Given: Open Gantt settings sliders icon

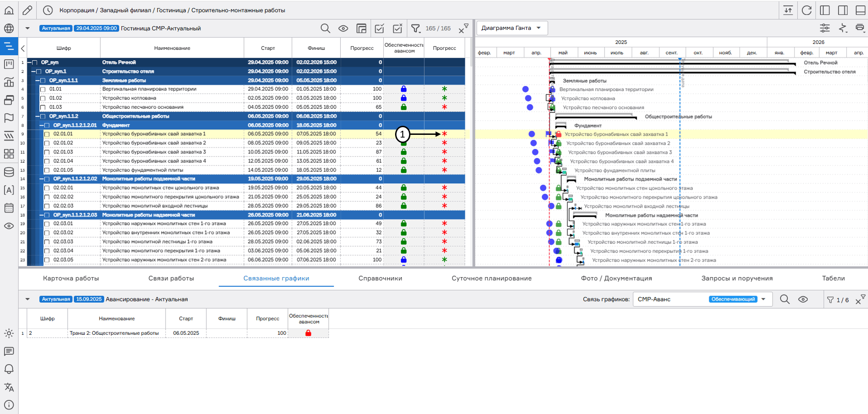Looking at the screenshot, I should (825, 28).
